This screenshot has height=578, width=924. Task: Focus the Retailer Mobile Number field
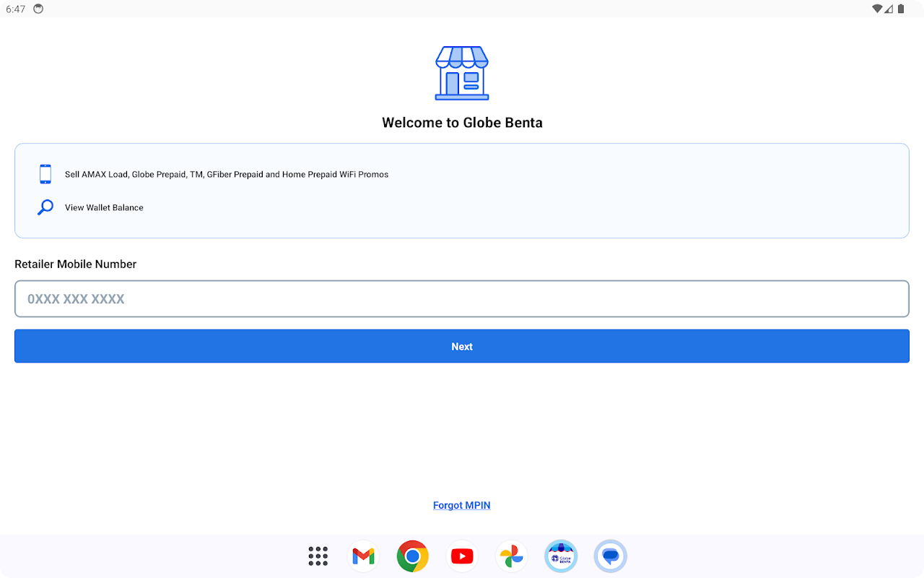(462, 298)
